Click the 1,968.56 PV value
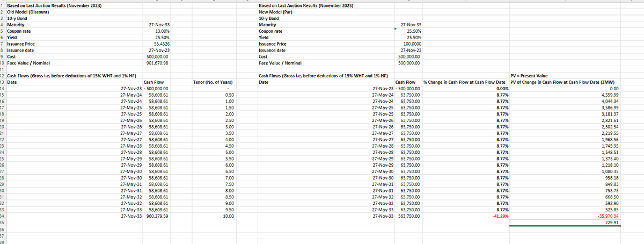 [610, 139]
